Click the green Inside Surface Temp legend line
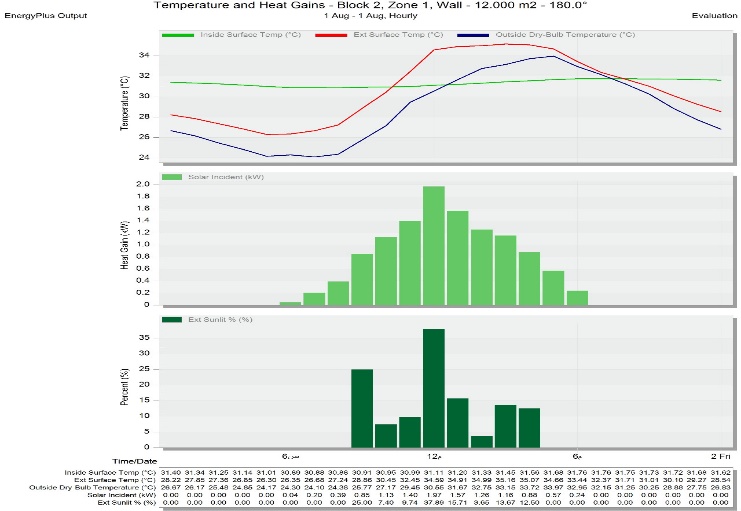Image resolution: width=741 pixels, height=511 pixels. click(x=171, y=34)
